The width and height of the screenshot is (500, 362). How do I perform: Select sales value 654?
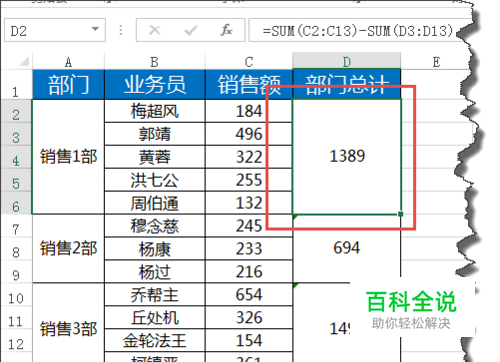(x=249, y=295)
